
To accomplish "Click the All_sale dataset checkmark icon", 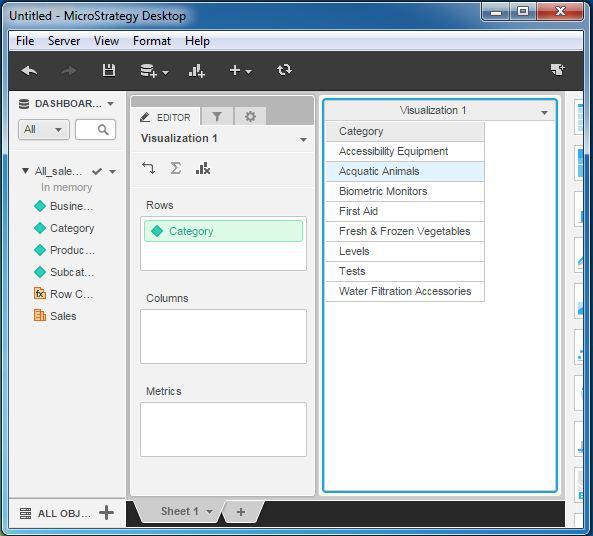I will pos(97,171).
